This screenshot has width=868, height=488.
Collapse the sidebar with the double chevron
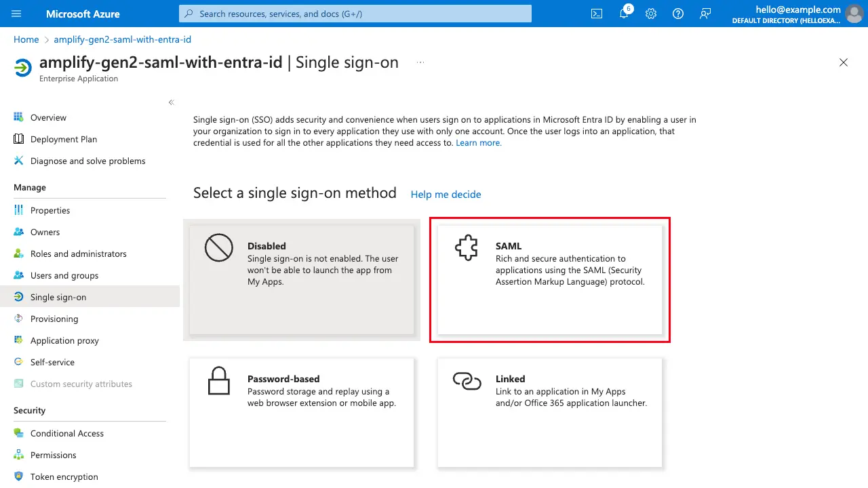(172, 102)
